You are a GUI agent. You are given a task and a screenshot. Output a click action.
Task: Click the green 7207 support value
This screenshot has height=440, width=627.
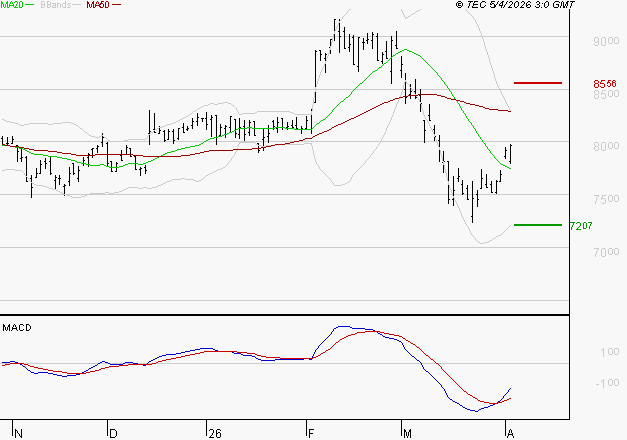click(581, 226)
